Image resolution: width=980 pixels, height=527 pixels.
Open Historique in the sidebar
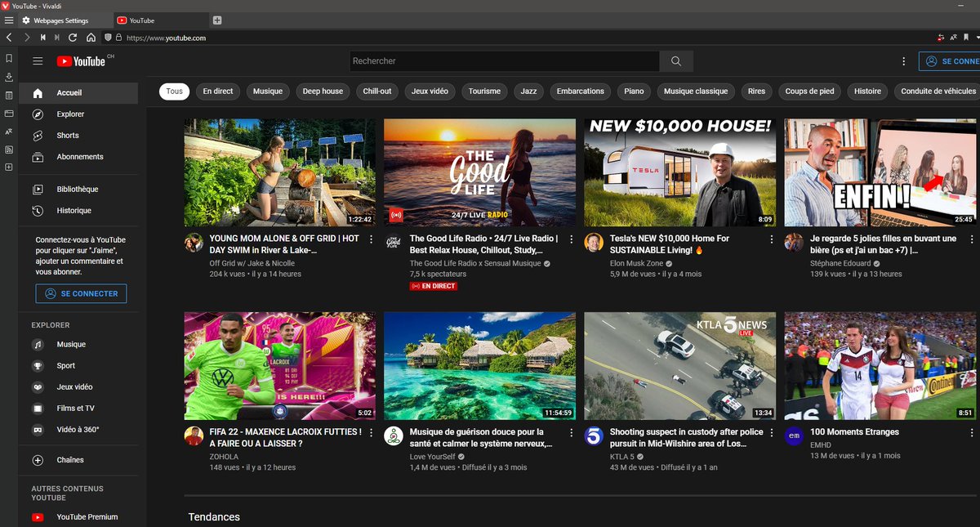click(80, 211)
